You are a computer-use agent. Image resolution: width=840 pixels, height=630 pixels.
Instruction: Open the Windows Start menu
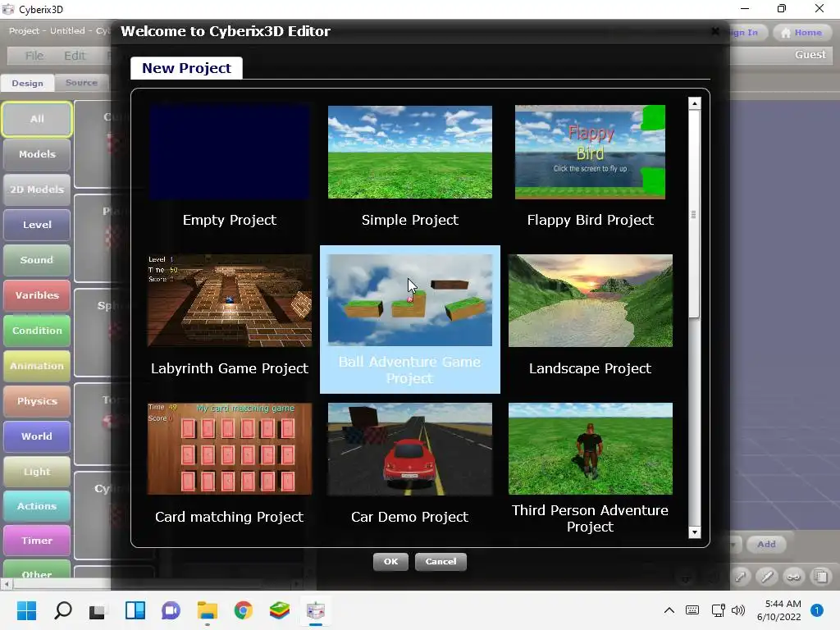27,610
